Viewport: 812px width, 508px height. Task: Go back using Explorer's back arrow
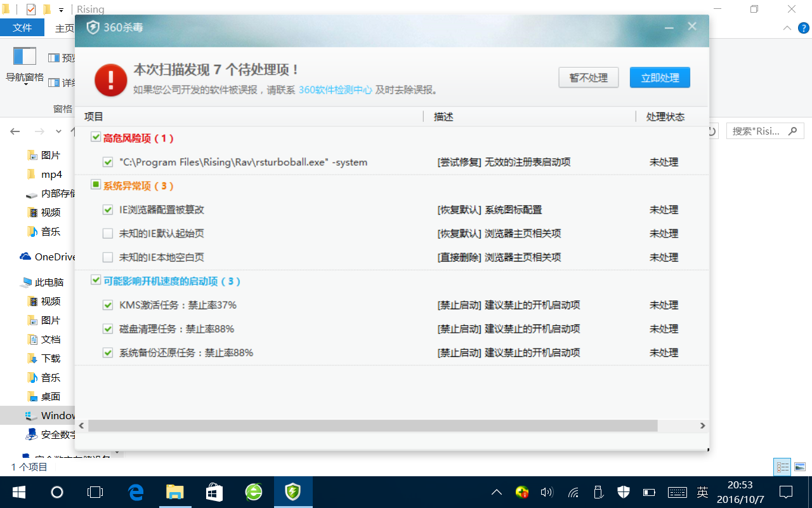pyautogui.click(x=15, y=131)
